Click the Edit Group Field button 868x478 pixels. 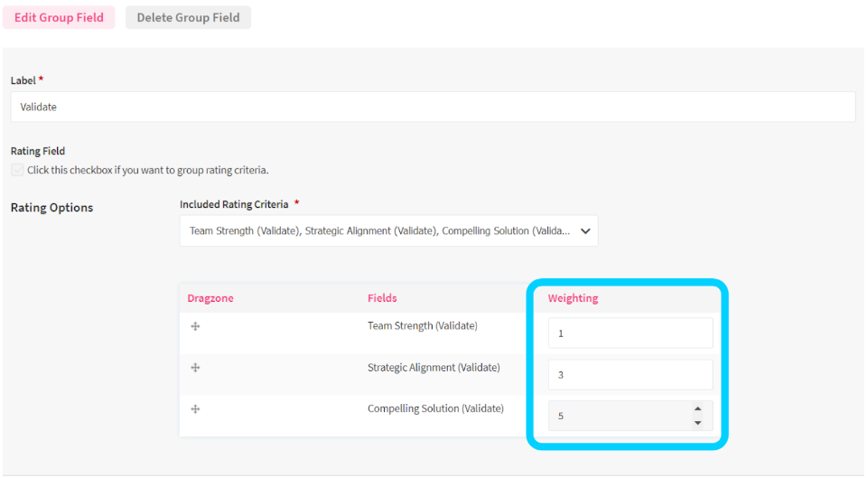tap(59, 17)
